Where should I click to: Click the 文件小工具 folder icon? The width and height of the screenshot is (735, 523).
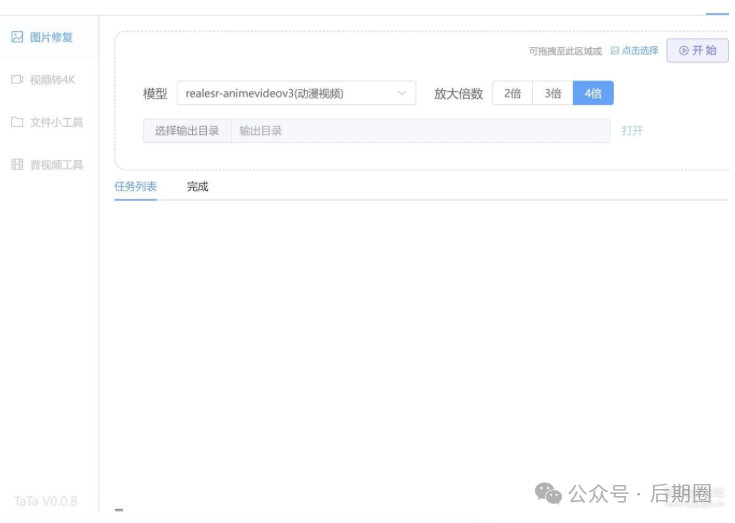[17, 122]
